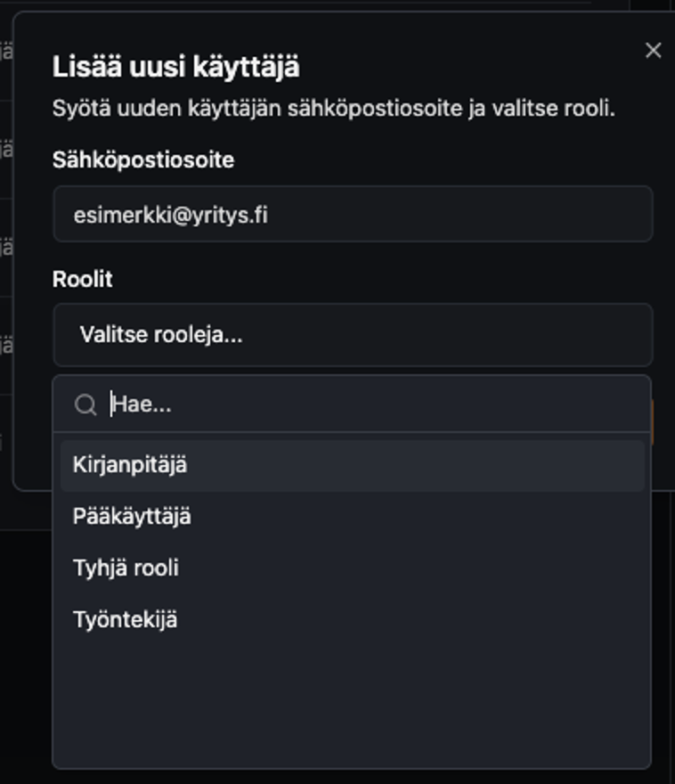Click the dark strip right of the role list
Image resolution: width=675 pixels, height=784 pixels.
[x=663, y=624]
